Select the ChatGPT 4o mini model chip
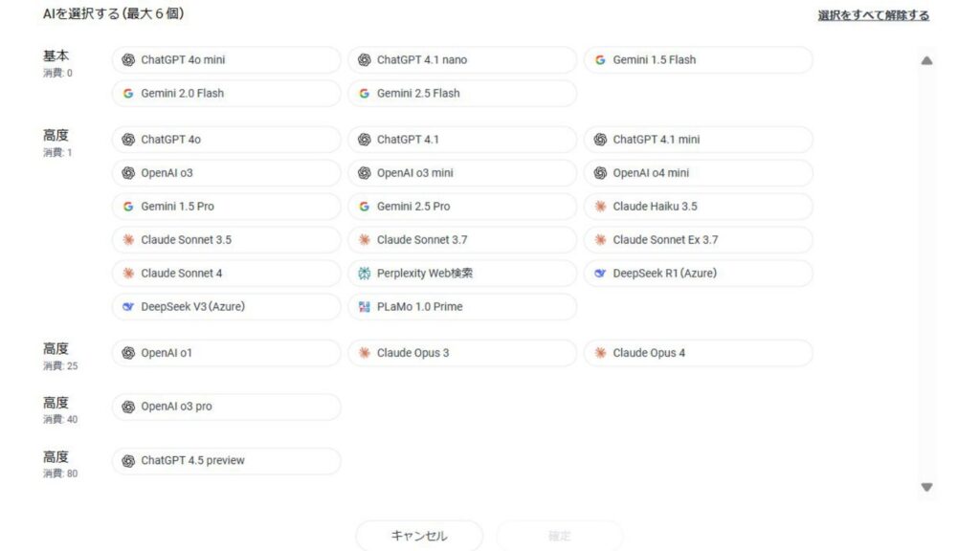This screenshot has width=980, height=551. [x=226, y=60]
